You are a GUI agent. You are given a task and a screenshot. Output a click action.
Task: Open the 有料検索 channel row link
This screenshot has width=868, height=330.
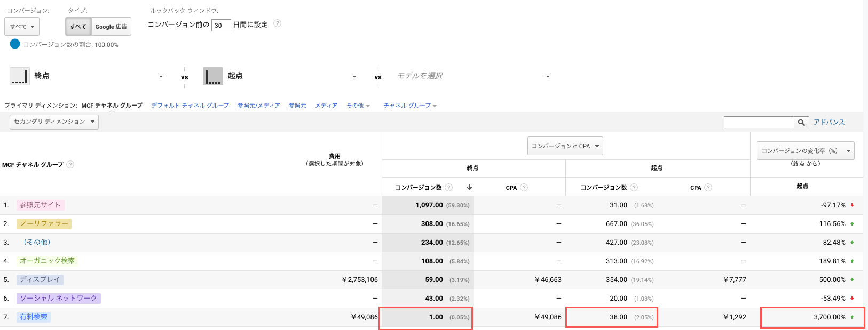[34, 317]
